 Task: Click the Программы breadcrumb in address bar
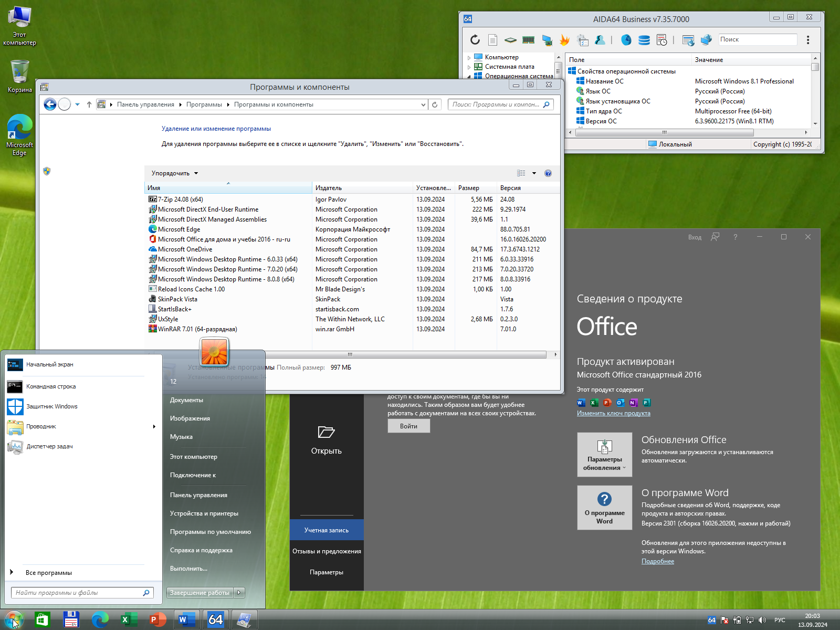(x=204, y=104)
